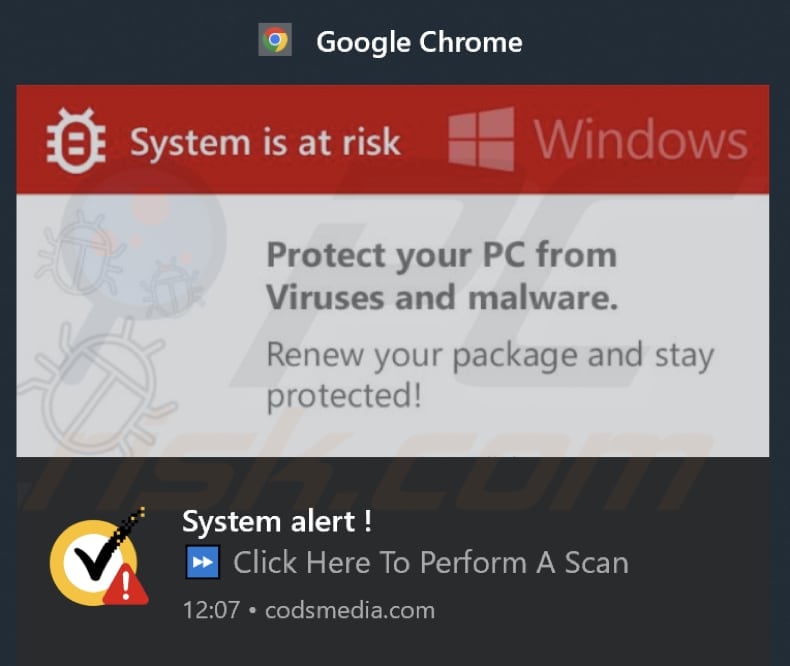The height and width of the screenshot is (666, 790).
Task: Click the "System is at risk" banner text
Action: click(265, 143)
